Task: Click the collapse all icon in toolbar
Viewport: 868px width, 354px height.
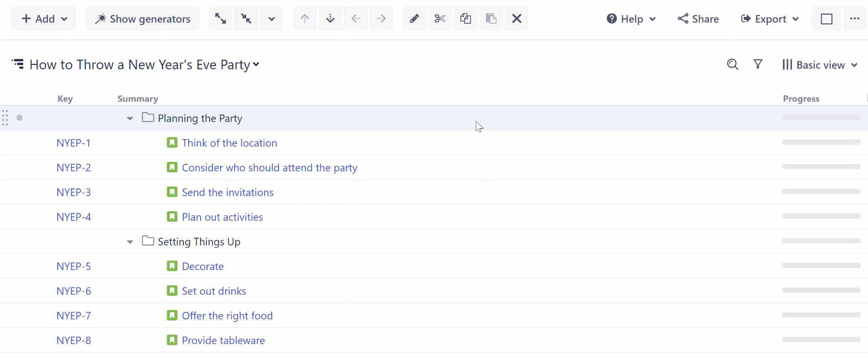Action: (x=246, y=19)
